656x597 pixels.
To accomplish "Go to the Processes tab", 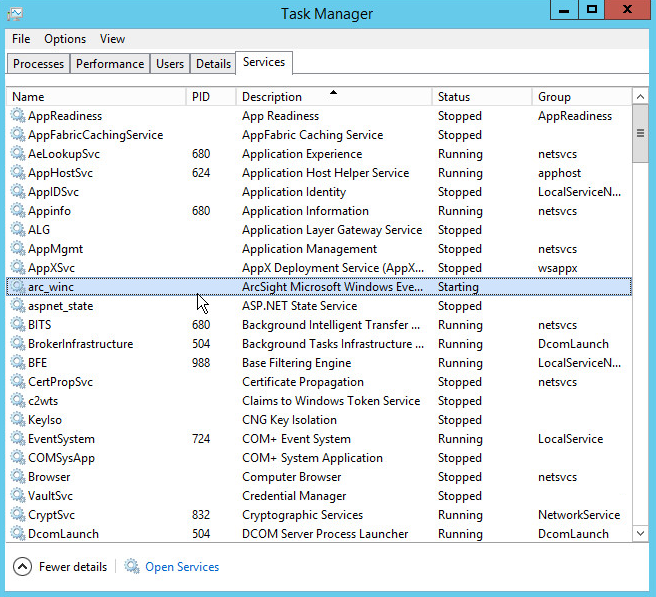I will [39, 63].
